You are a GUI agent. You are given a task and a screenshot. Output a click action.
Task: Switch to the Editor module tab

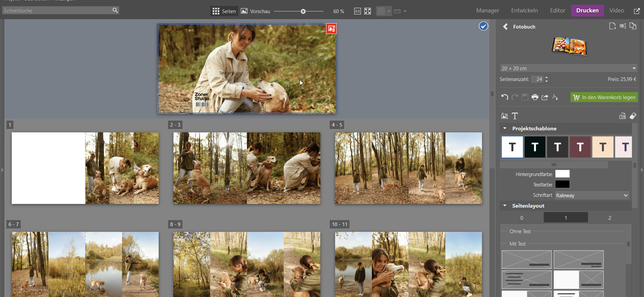point(557,11)
